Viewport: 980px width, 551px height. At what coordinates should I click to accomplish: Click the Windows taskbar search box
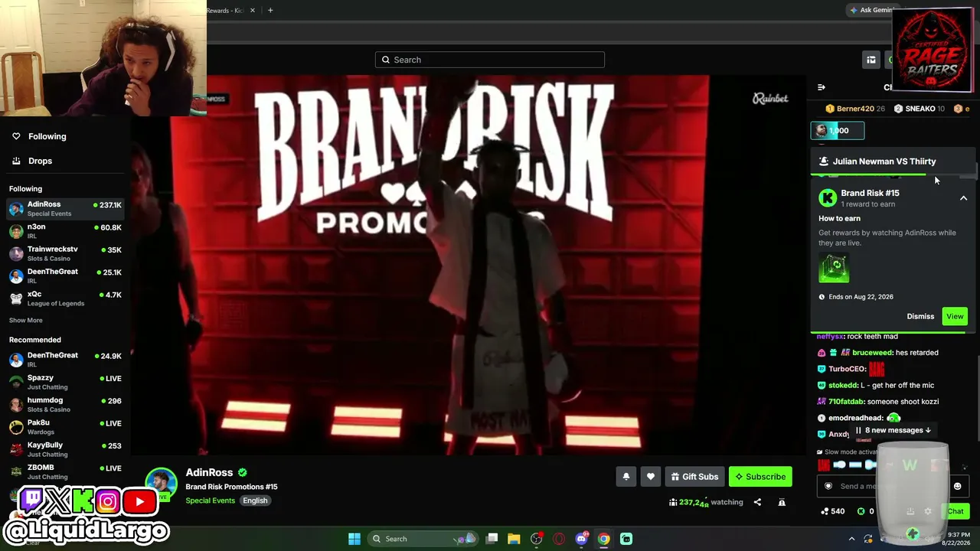coord(424,539)
